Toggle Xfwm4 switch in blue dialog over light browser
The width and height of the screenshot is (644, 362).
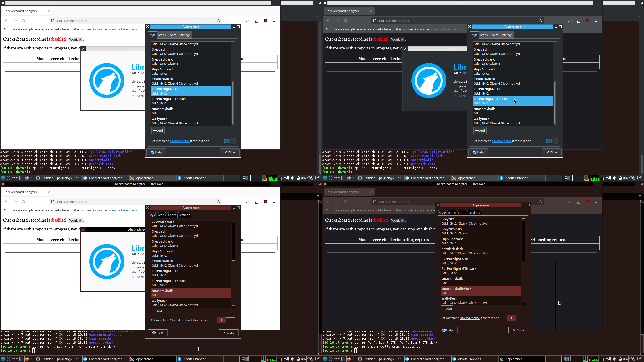coord(229,141)
